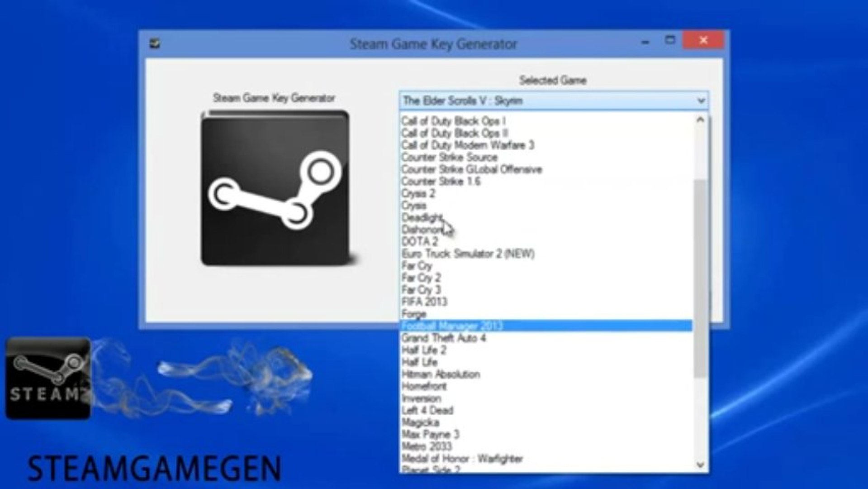
Task: Select Call of Duty Modern Warfare 3
Action: [468, 145]
